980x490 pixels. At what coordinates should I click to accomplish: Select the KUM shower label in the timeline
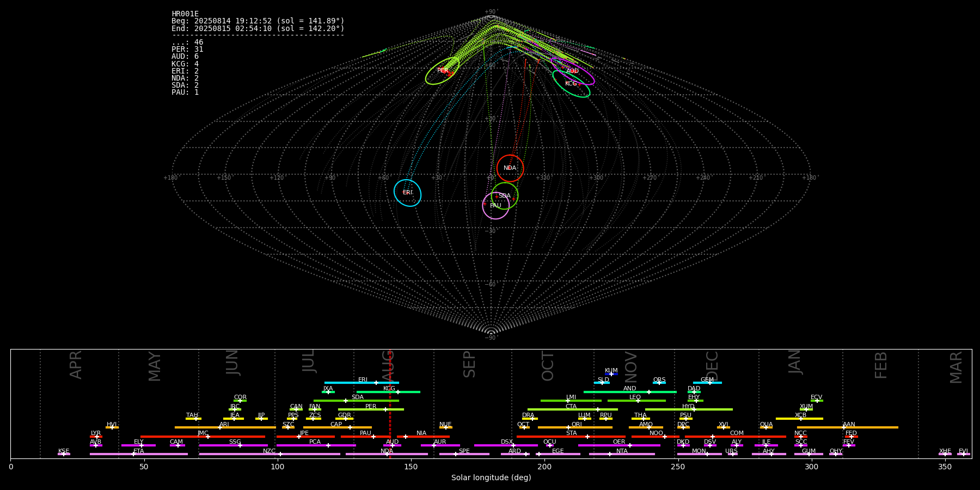[611, 370]
